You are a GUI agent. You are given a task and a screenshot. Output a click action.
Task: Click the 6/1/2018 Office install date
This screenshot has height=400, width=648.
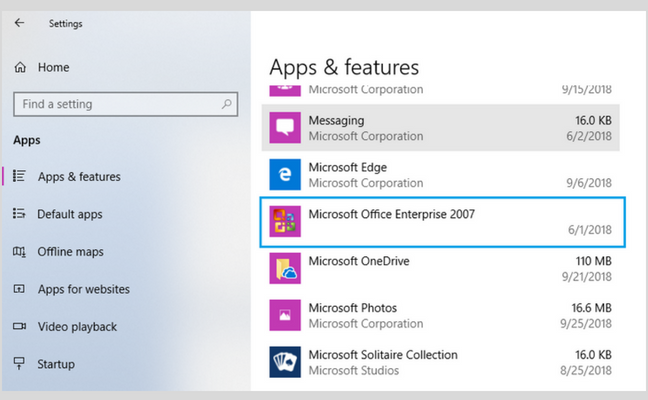point(590,230)
